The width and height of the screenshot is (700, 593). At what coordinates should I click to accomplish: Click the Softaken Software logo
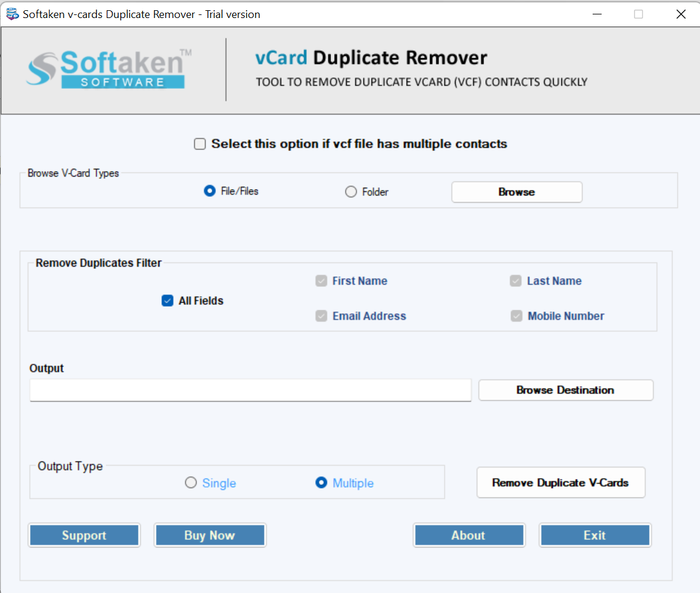click(x=109, y=68)
